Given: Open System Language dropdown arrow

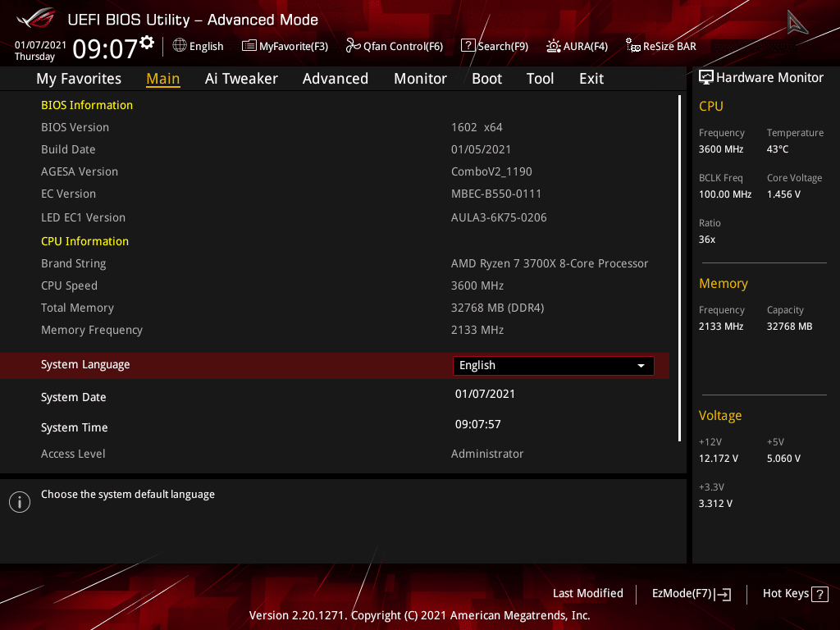Looking at the screenshot, I should point(641,365).
